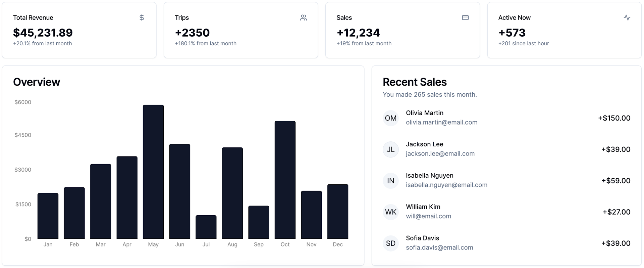Click 'You made 265 sales this month' text
Viewport: 644px width, 268px height.
(430, 95)
